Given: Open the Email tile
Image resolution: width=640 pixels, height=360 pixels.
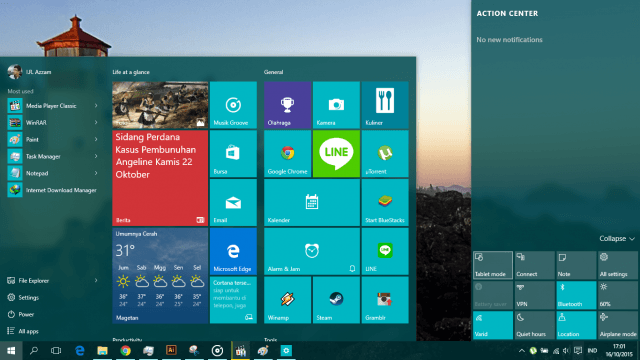Looking at the screenshot, I should coord(233,202).
